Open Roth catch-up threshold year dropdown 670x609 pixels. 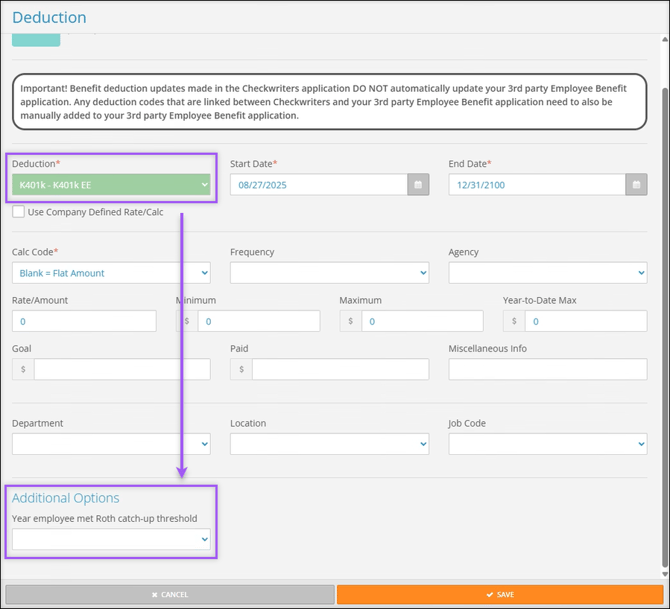[111, 539]
